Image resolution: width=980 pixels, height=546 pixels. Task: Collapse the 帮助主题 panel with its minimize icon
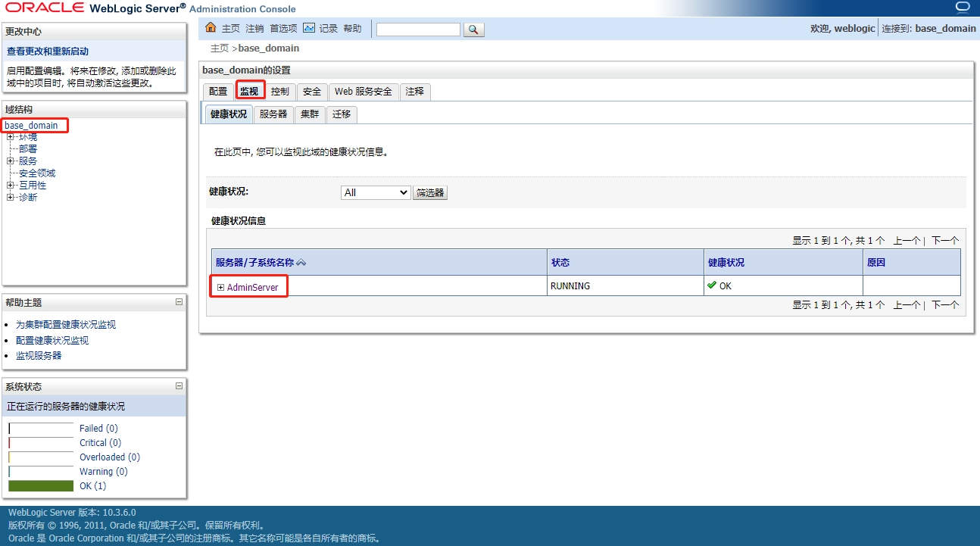pyautogui.click(x=179, y=301)
